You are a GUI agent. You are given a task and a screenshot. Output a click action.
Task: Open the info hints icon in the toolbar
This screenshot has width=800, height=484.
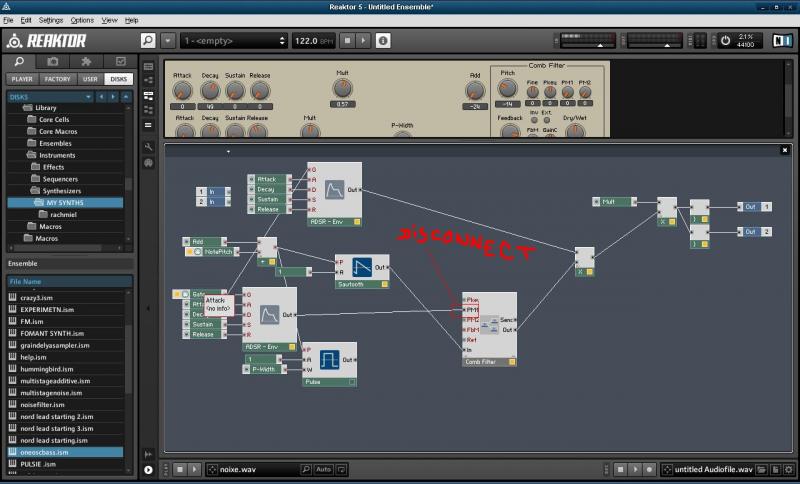383,40
